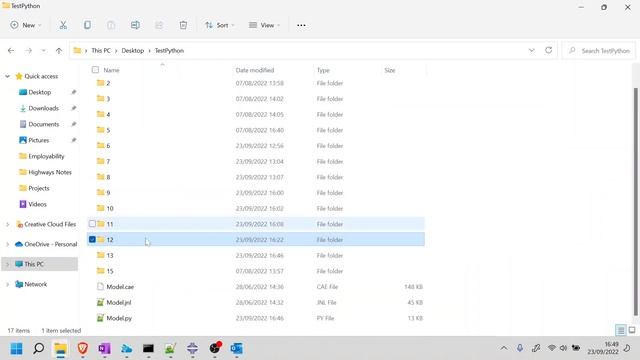
Task: Select folder named 15
Action: (256, 271)
